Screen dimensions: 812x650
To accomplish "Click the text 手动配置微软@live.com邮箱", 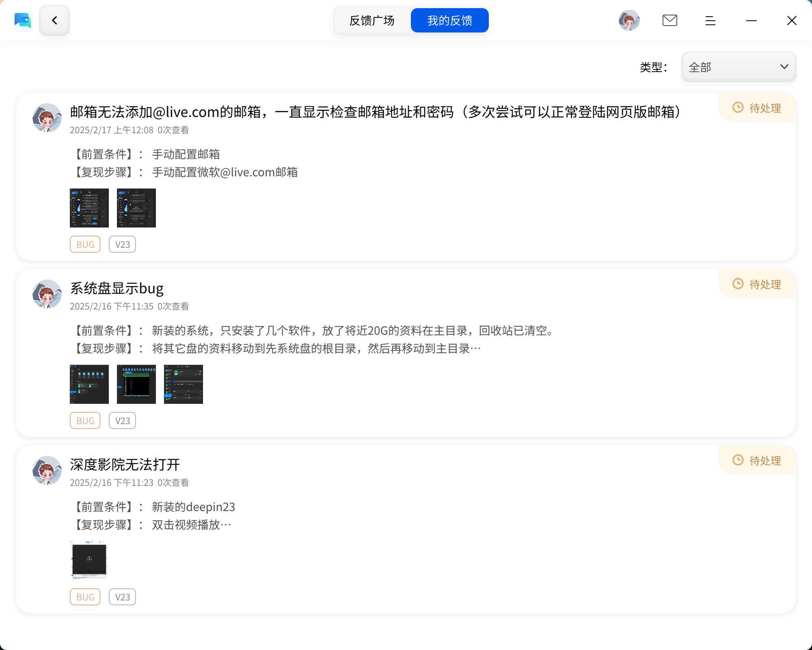I will [x=225, y=172].
